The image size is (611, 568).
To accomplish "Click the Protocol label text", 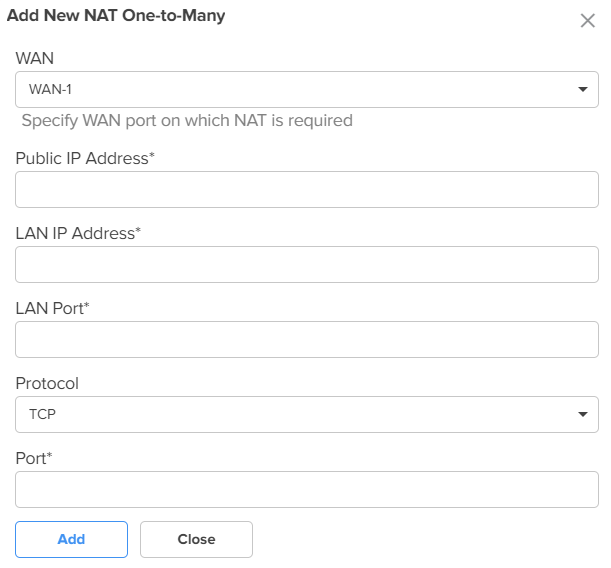I will (x=47, y=383).
